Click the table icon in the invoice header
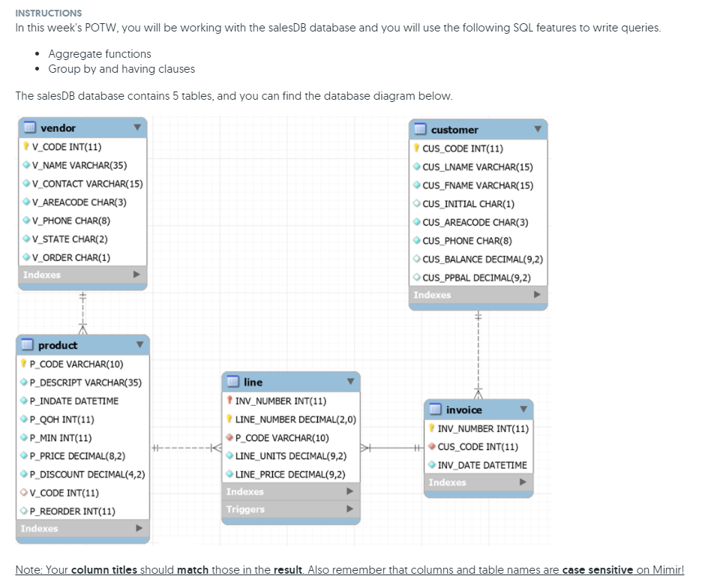Image resolution: width=702 pixels, height=588 pixels. [x=436, y=409]
